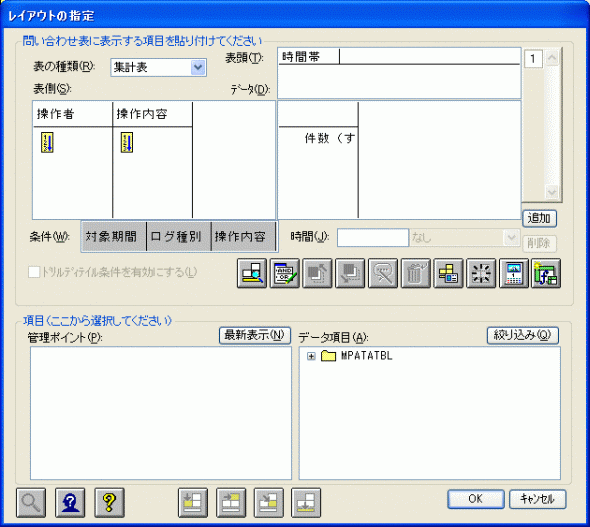Screen dimensions: 590x527
Task: Toggle ドリルディテイル条件を有効にする checkbox
Action: coord(34,272)
